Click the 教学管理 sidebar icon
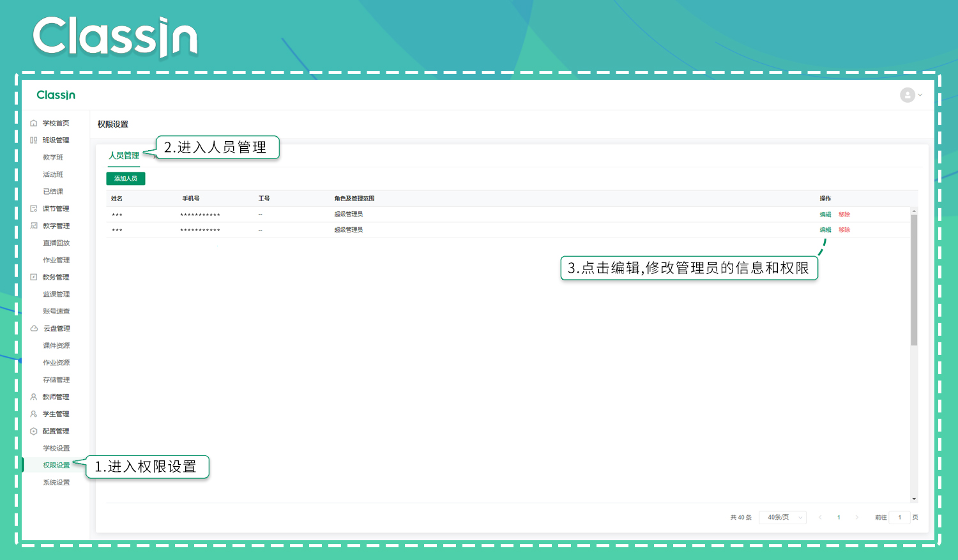This screenshot has width=958, height=560. (34, 226)
